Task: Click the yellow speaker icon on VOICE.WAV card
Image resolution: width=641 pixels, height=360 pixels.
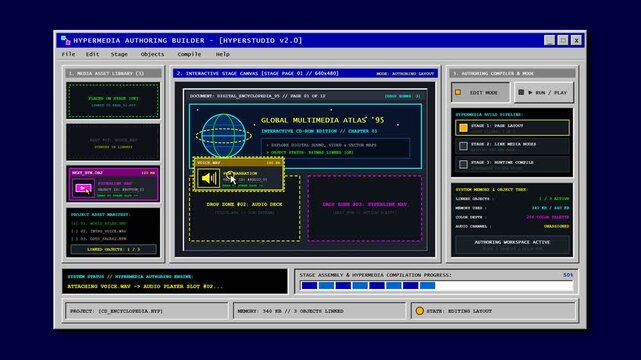Action: (208, 178)
